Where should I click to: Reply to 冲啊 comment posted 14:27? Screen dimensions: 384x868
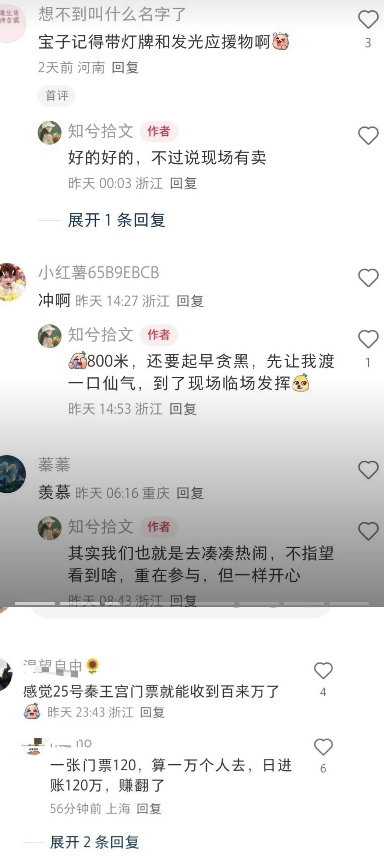pyautogui.click(x=190, y=301)
